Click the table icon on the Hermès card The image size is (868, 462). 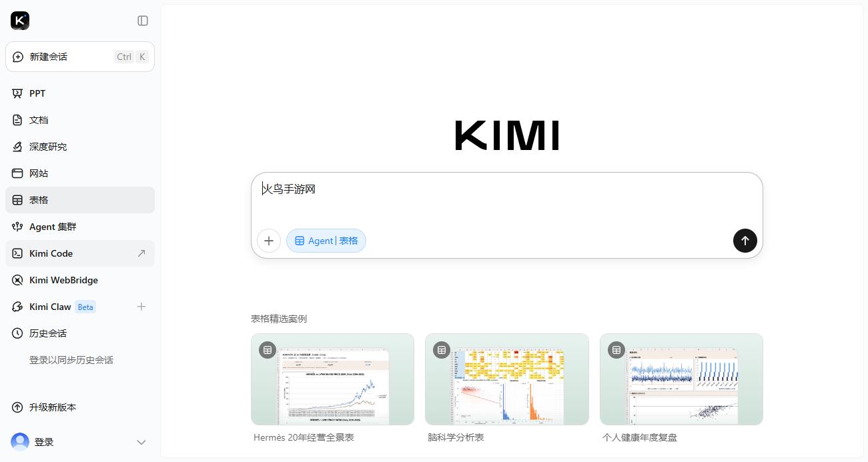pos(268,350)
